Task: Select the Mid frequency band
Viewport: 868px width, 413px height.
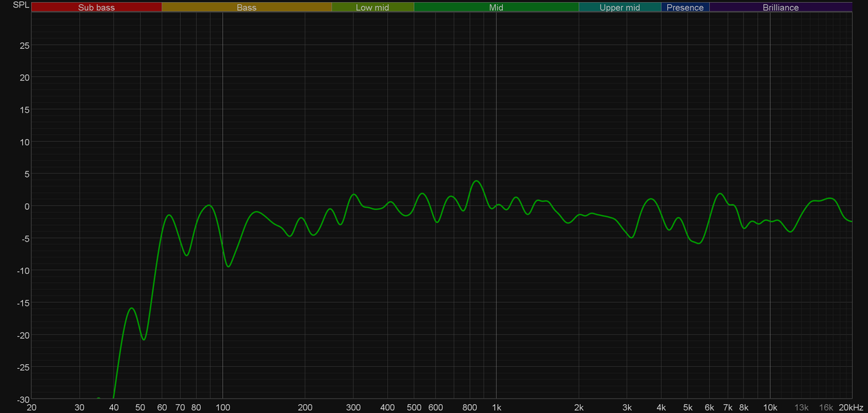Action: tap(496, 8)
